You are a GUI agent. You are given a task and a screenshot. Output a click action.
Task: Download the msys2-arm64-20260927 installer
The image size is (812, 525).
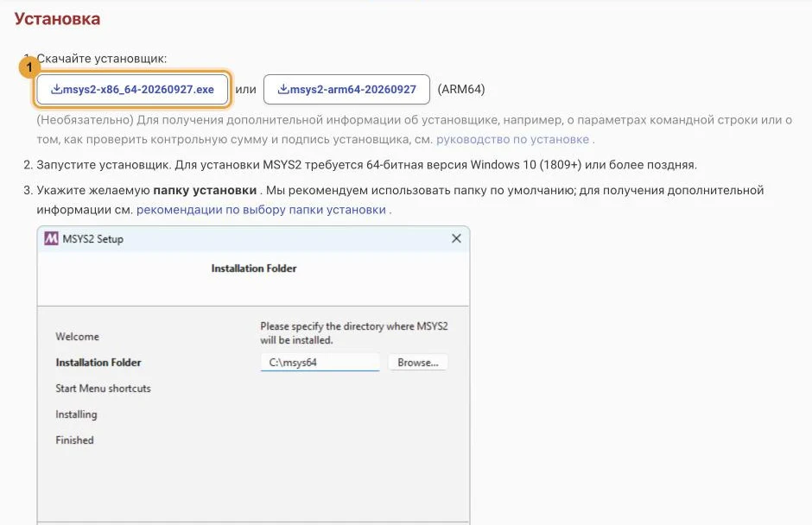346,89
